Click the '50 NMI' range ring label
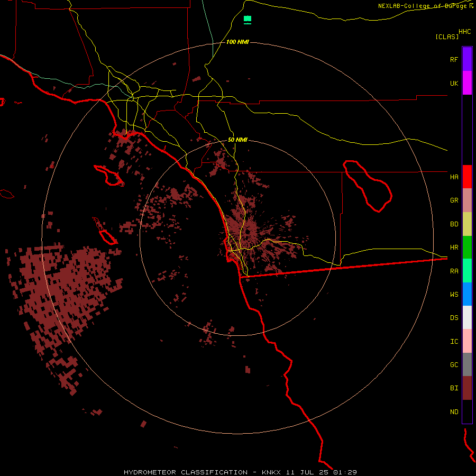 point(237,140)
